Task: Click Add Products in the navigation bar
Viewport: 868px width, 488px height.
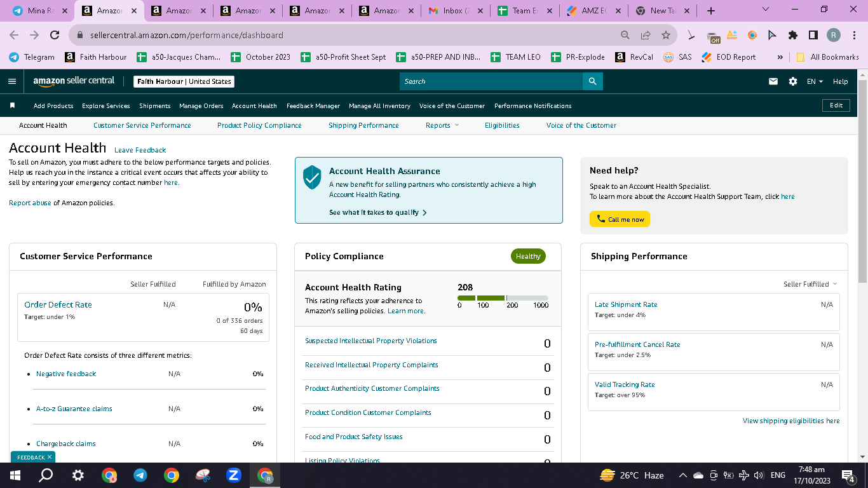Action: pos(53,105)
